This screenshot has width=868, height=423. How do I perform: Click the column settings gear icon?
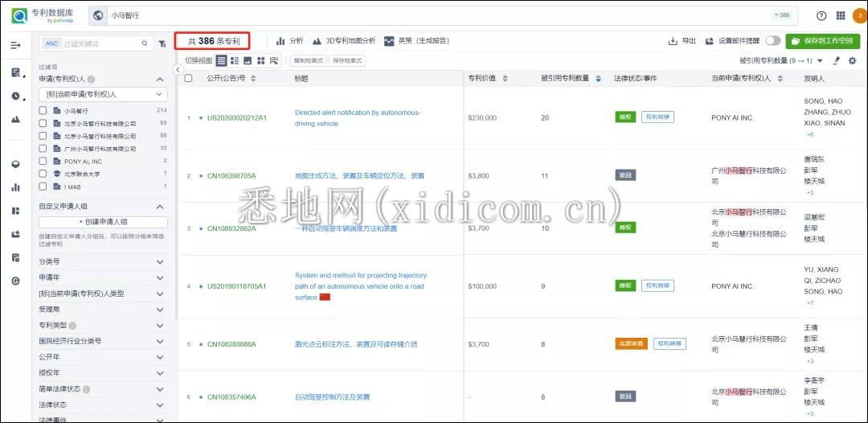click(853, 60)
